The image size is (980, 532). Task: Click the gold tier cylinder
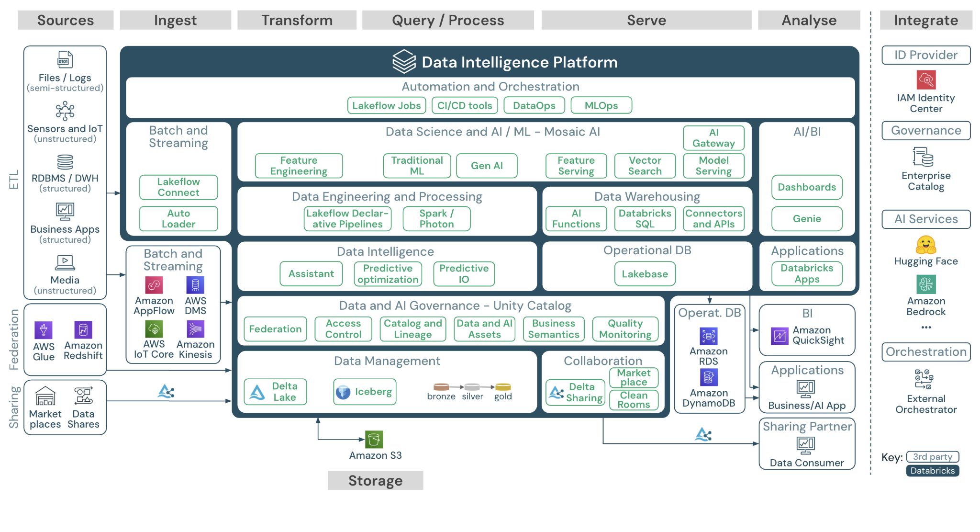(x=502, y=387)
